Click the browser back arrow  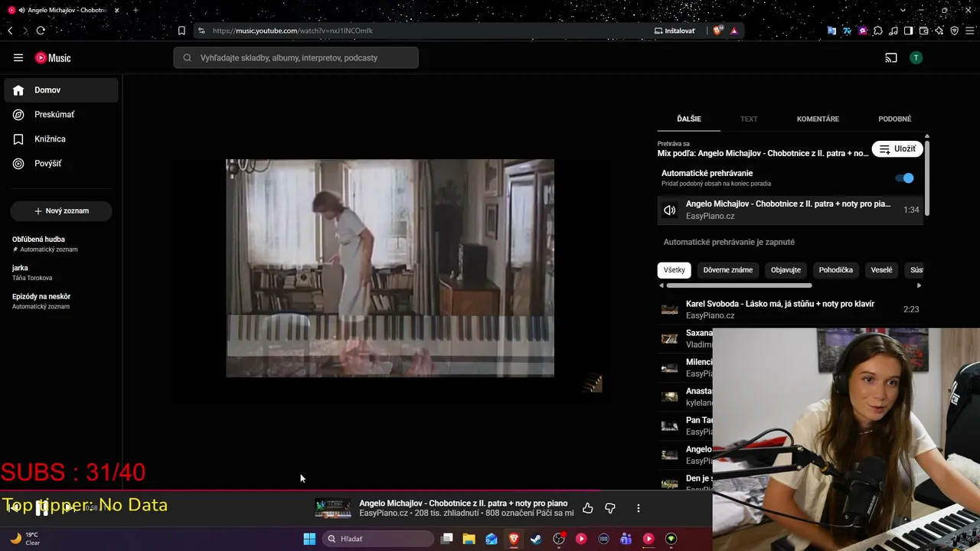pyautogui.click(x=10, y=31)
